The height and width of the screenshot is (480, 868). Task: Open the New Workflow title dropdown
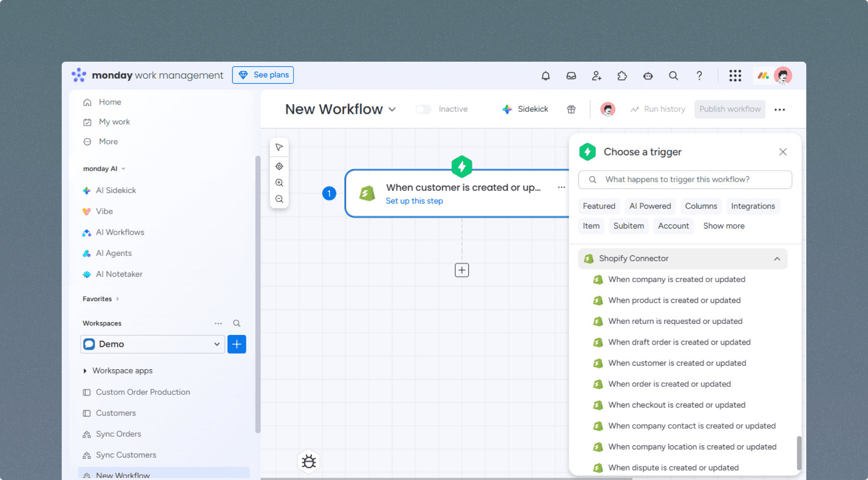[392, 109]
